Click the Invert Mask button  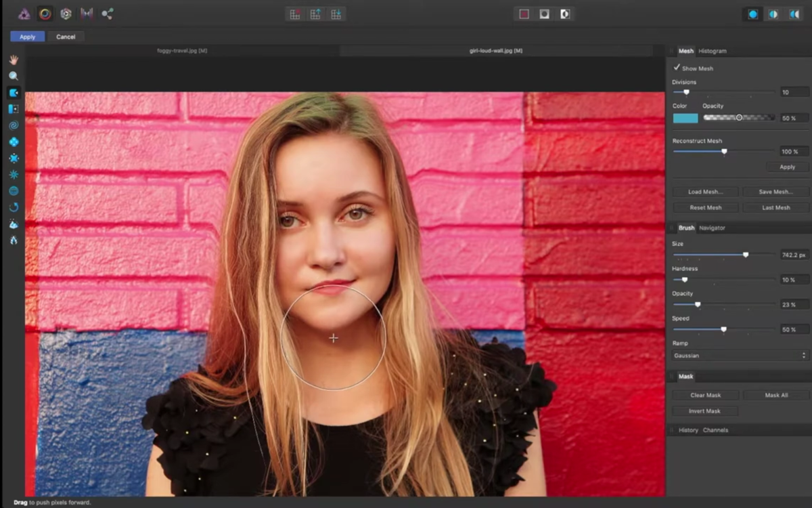point(704,410)
